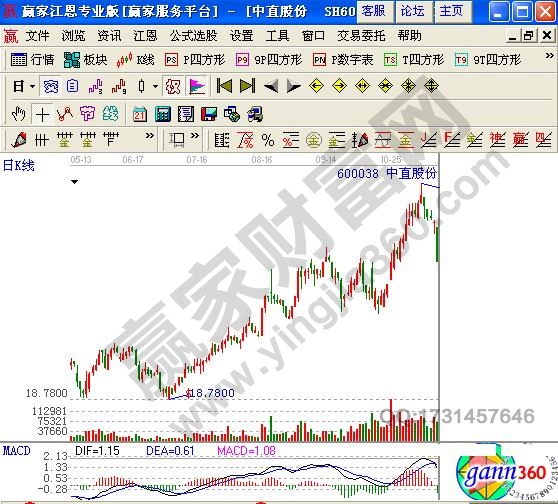Open the candlestick type dropdown arrow
This screenshot has height=504, width=558.
pos(155,86)
